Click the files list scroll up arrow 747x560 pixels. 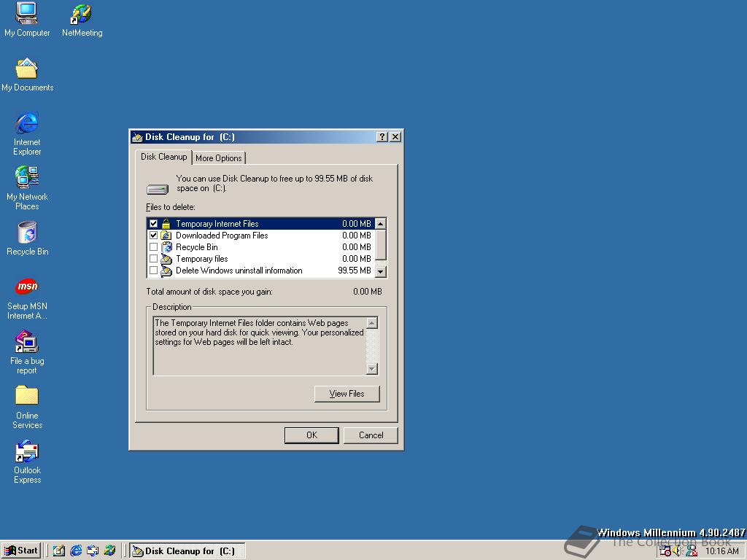click(380, 224)
